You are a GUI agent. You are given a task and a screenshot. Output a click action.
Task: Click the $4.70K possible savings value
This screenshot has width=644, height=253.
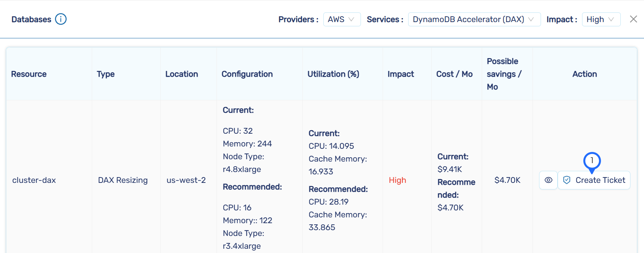point(507,180)
